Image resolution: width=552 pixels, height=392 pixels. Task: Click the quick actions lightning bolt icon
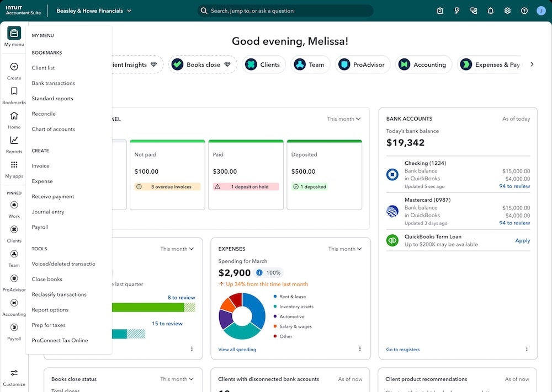point(457,10)
